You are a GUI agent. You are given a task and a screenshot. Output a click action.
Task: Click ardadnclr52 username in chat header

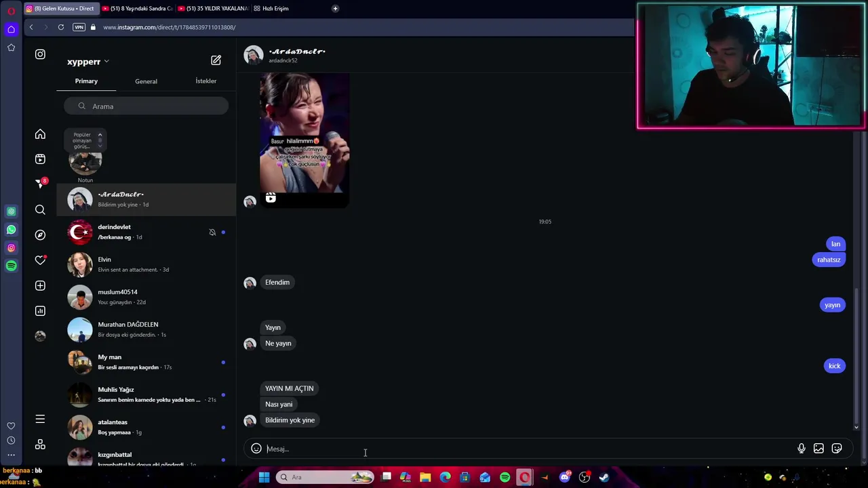click(x=283, y=61)
